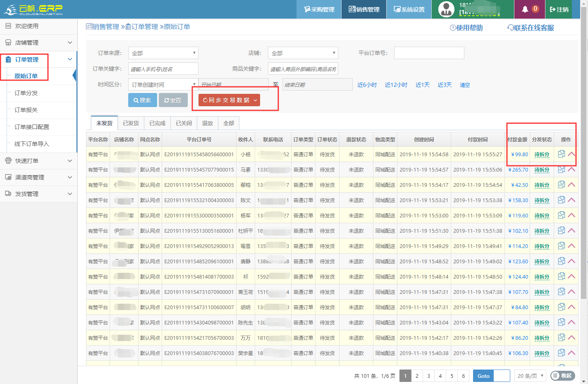Focus the 平台订单号 input field
The width and height of the screenshot is (588, 384).
[429, 53]
